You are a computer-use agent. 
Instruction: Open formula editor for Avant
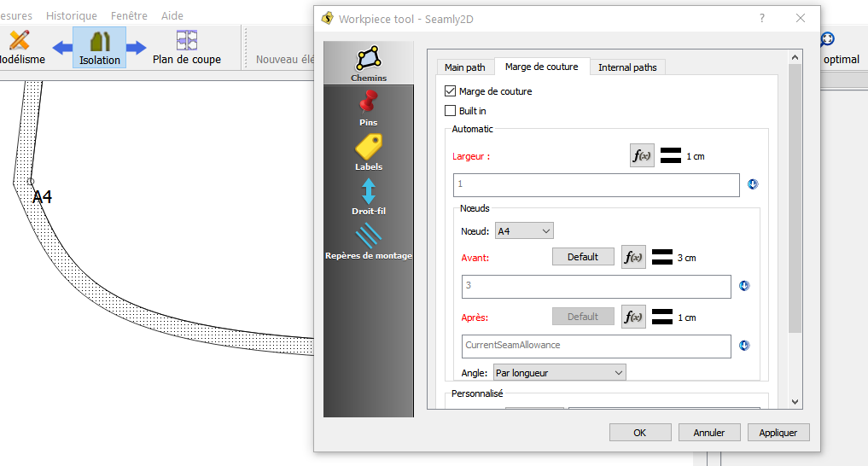tap(633, 257)
